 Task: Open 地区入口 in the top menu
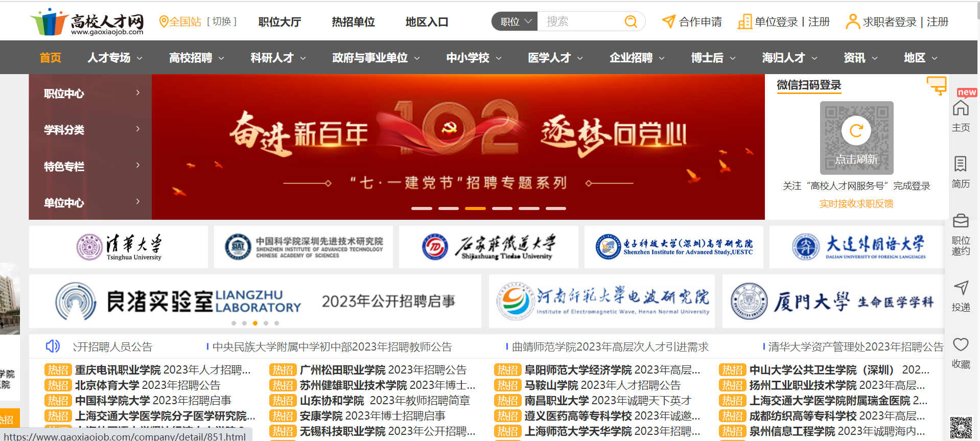pyautogui.click(x=427, y=22)
